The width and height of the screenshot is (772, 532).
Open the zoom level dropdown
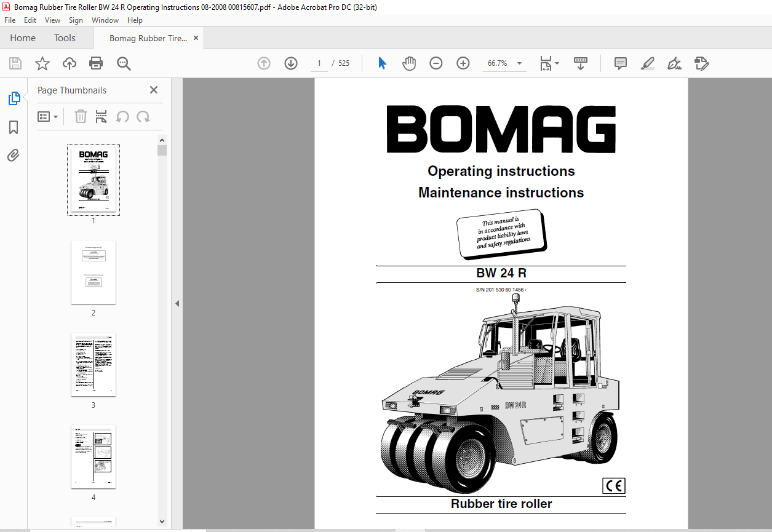click(x=520, y=63)
